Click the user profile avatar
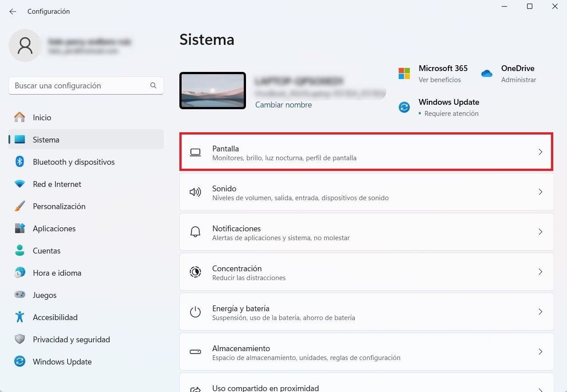Screen dimensions: 567x392 (25, 46)
